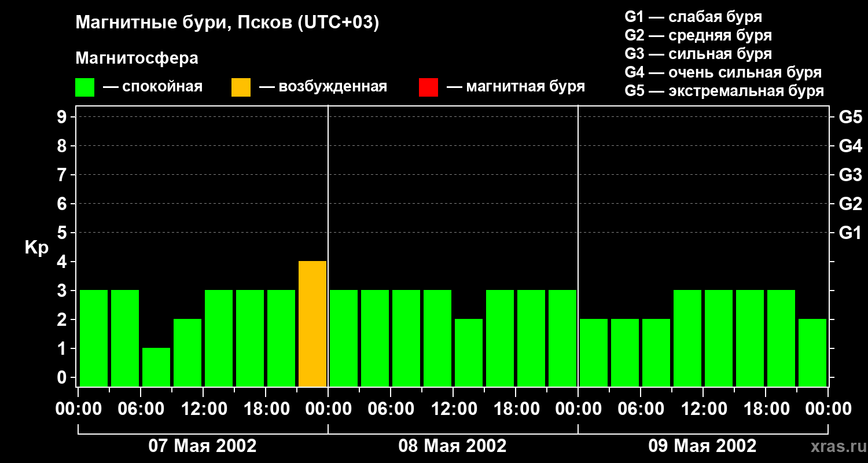Click the '09 Мая 2002' date label

(703, 446)
